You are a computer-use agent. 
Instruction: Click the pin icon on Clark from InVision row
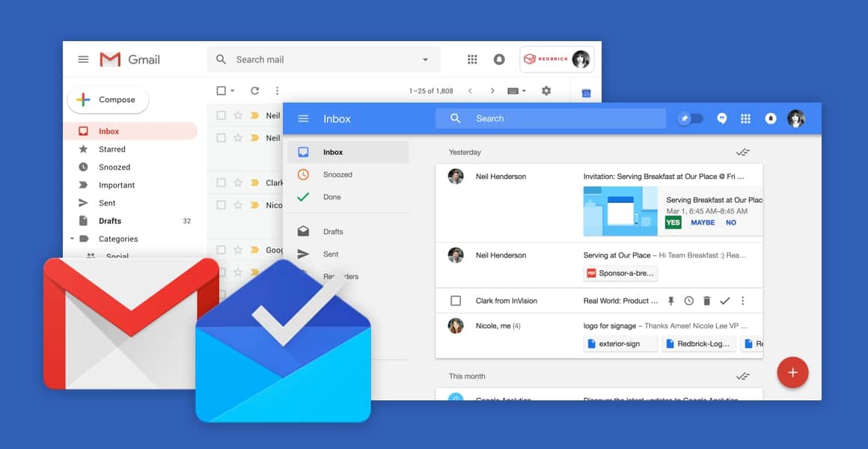click(x=670, y=301)
